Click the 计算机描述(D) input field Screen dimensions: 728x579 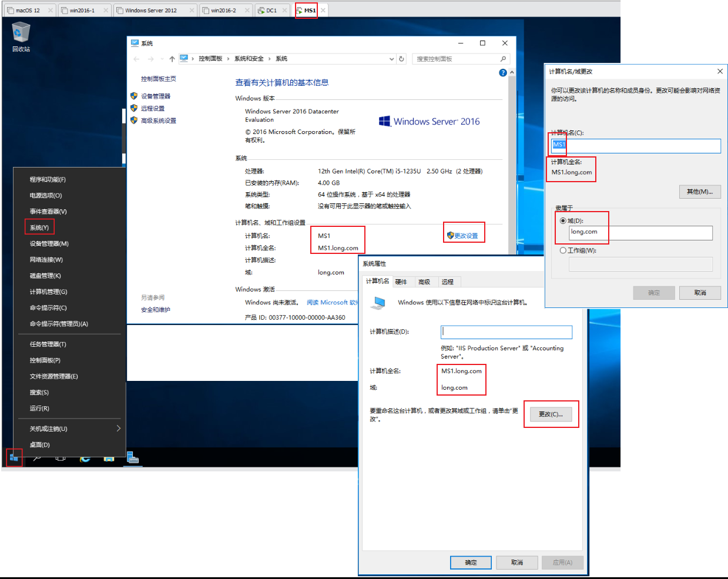506,332
